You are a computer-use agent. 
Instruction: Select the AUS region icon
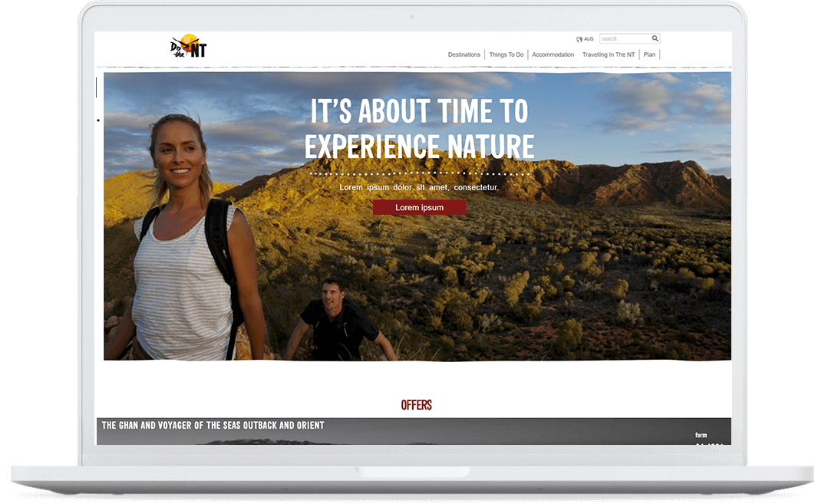pos(579,39)
